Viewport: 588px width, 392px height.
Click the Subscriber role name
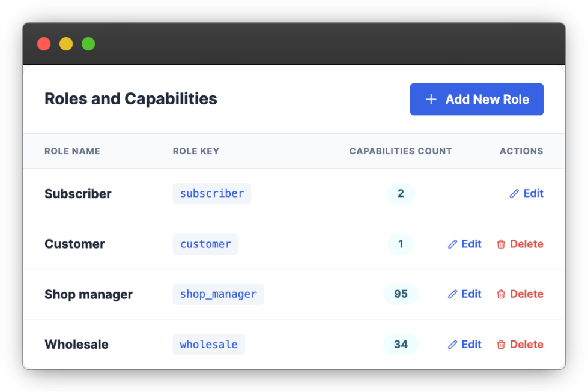click(78, 194)
